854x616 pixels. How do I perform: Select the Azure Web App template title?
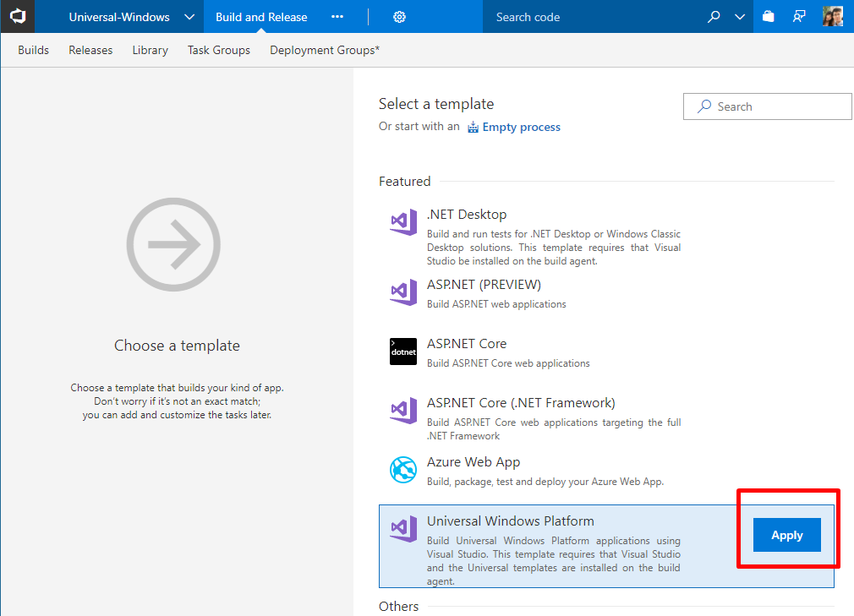point(474,462)
